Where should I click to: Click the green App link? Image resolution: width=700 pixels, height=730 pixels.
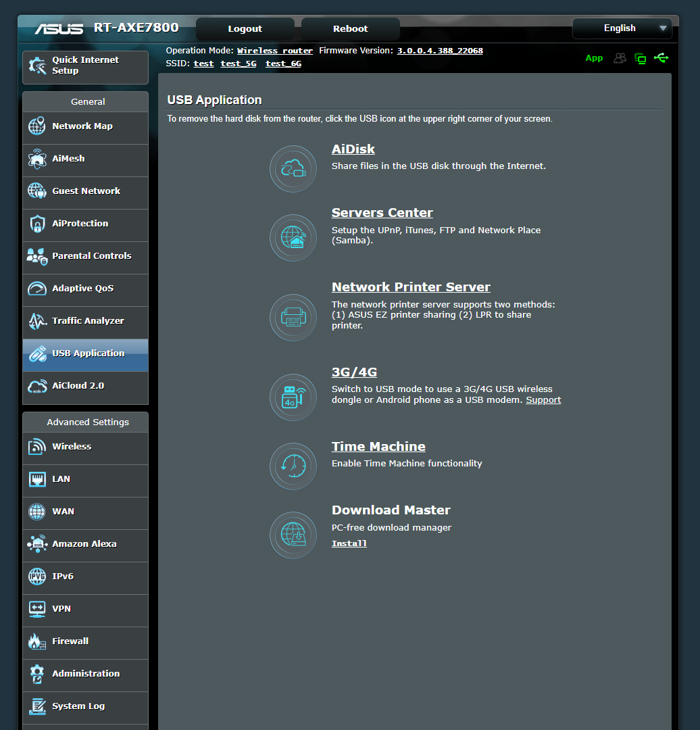[595, 58]
